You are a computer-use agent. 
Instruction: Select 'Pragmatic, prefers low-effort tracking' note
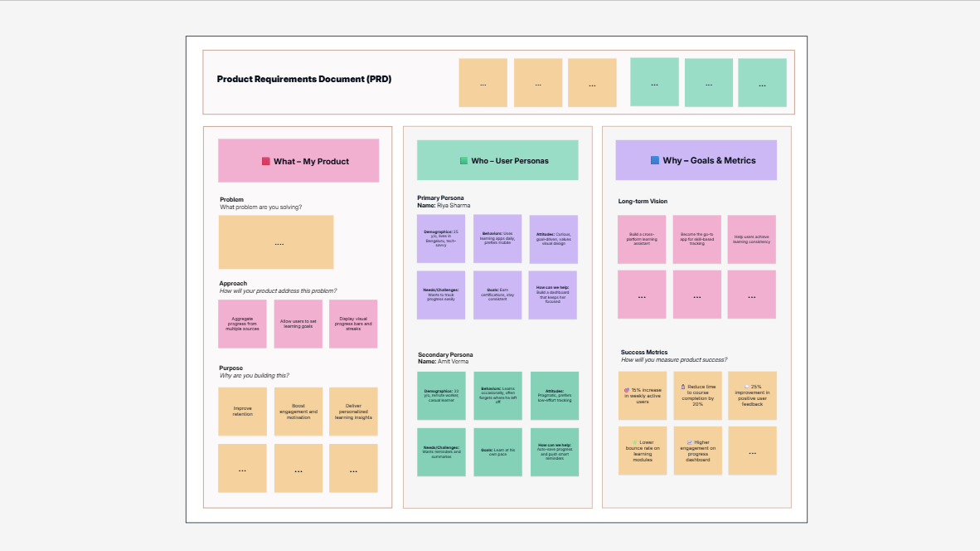(x=555, y=396)
